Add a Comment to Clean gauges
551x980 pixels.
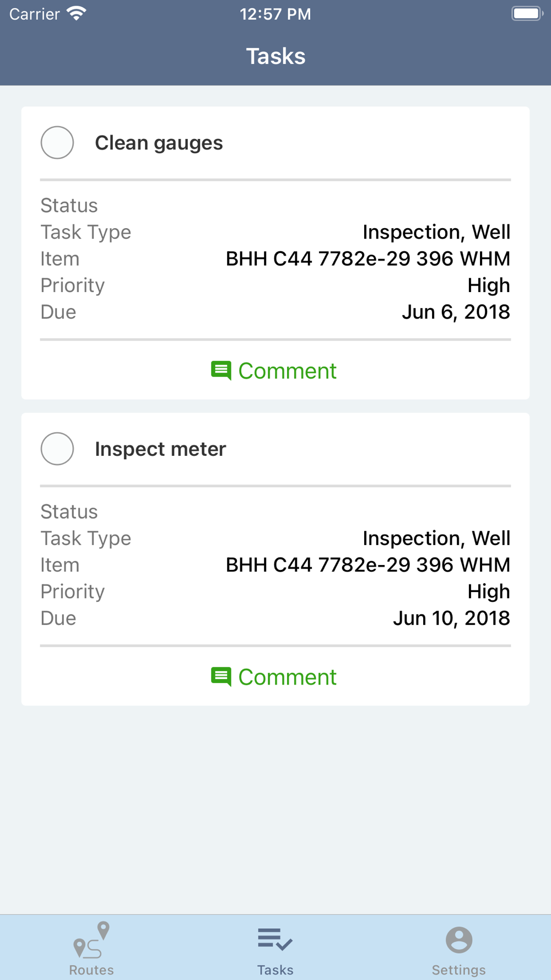274,371
